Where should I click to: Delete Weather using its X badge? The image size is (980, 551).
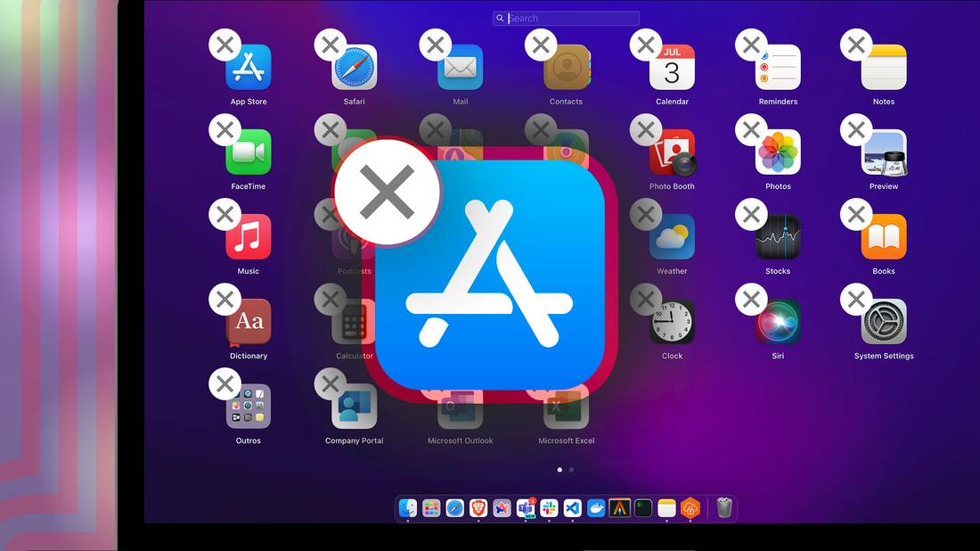(x=646, y=215)
